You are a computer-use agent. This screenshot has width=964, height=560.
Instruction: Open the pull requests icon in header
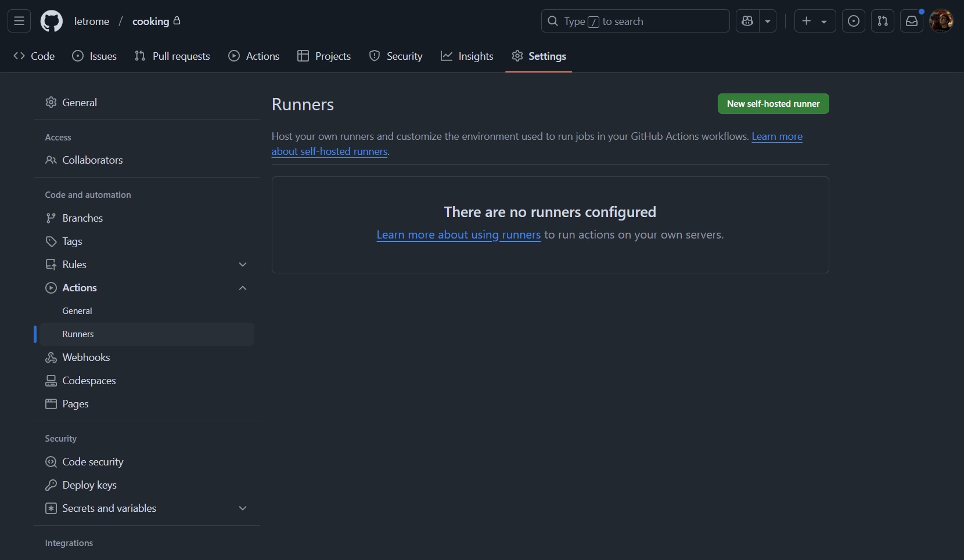[x=883, y=21]
